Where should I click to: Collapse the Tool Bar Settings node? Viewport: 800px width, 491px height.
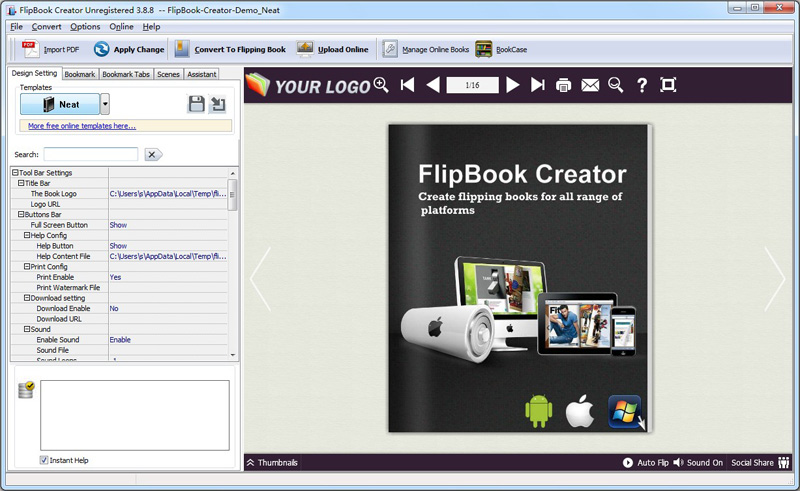coord(15,173)
